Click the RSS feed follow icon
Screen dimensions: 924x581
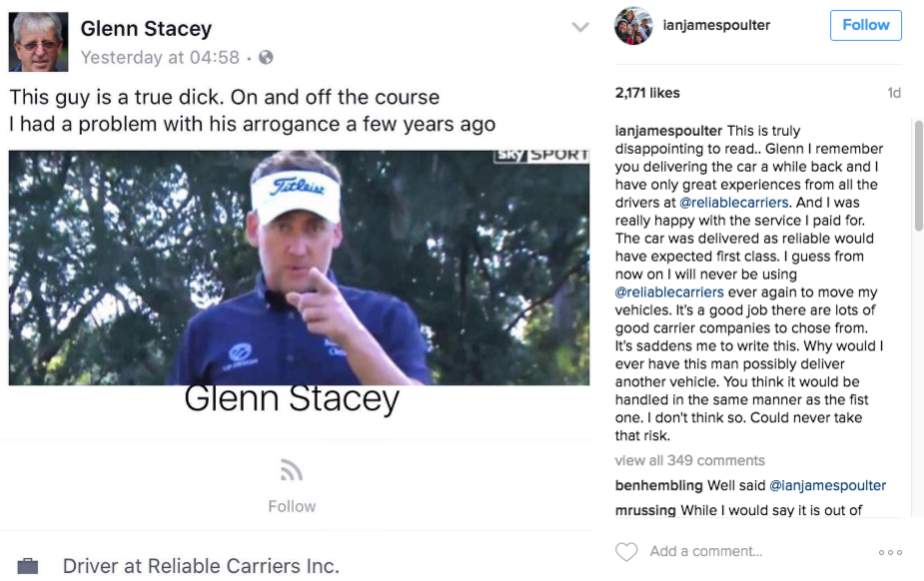point(292,471)
